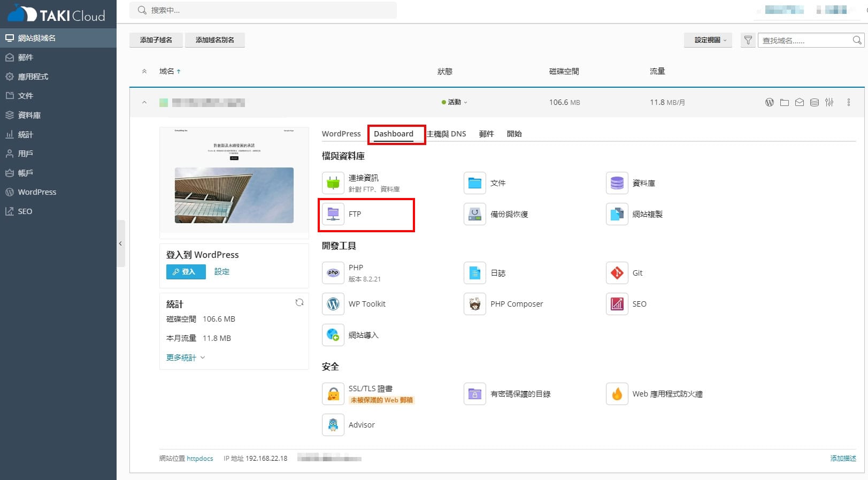Screen dimensions: 868x480
Task: Sort by 域名 column header
Action: 170,71
